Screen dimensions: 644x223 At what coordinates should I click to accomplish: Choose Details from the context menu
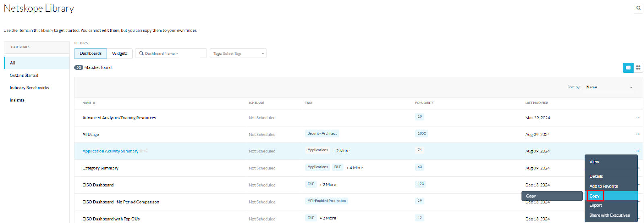coord(611,176)
